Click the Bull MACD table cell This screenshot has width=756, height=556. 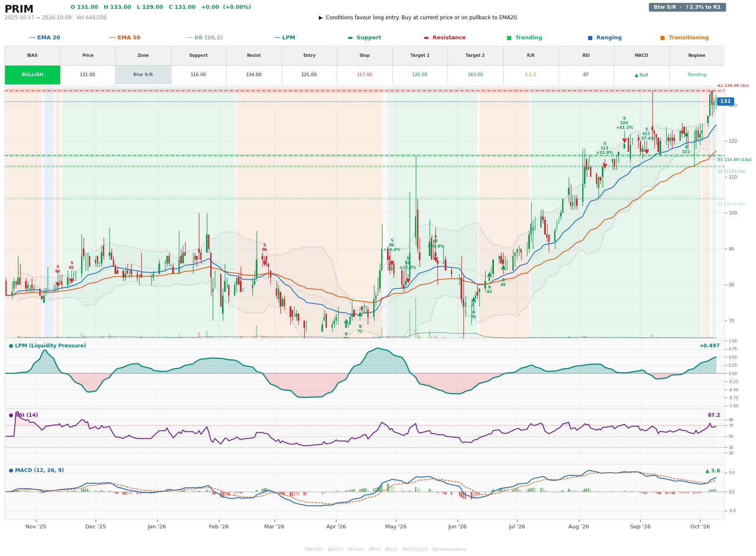click(641, 75)
